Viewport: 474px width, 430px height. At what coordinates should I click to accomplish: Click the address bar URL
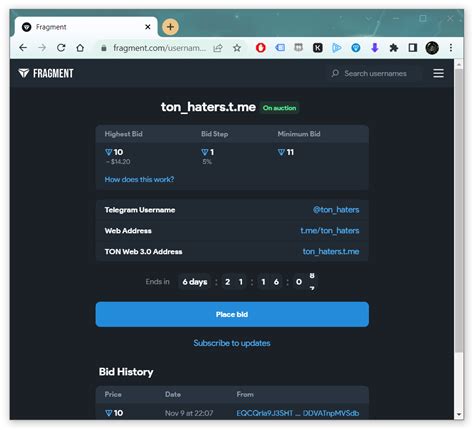coord(159,48)
